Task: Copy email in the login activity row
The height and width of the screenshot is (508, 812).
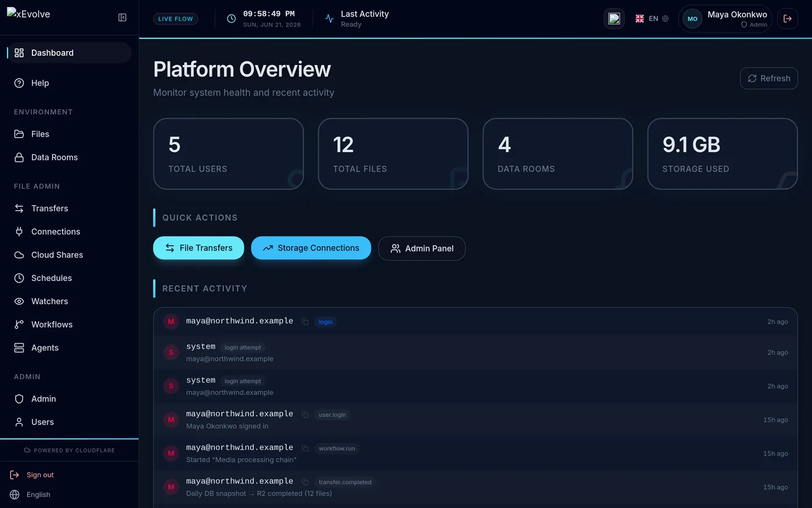Action: [305, 322]
